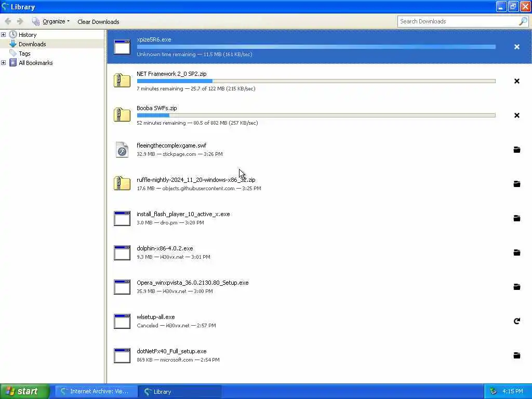Click the taskbar clock
The image size is (532, 399).
pos(513,391)
